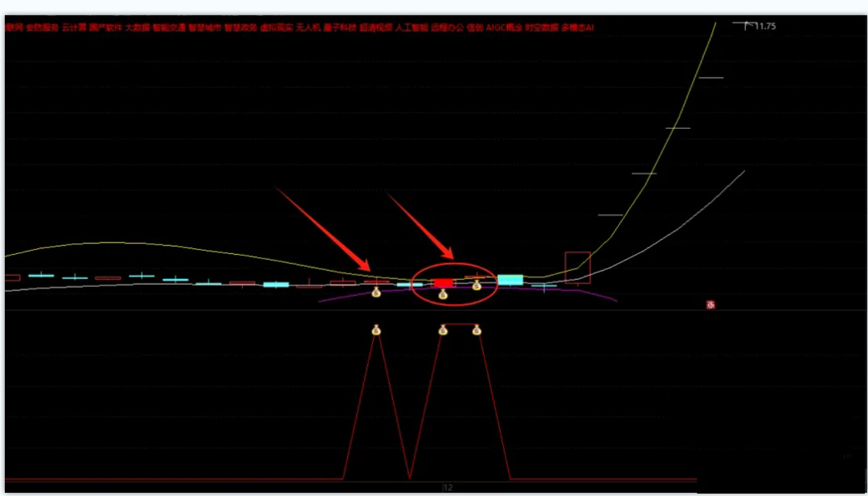
Task: Select the 智慧城市 concept tag
Action: click(x=205, y=27)
